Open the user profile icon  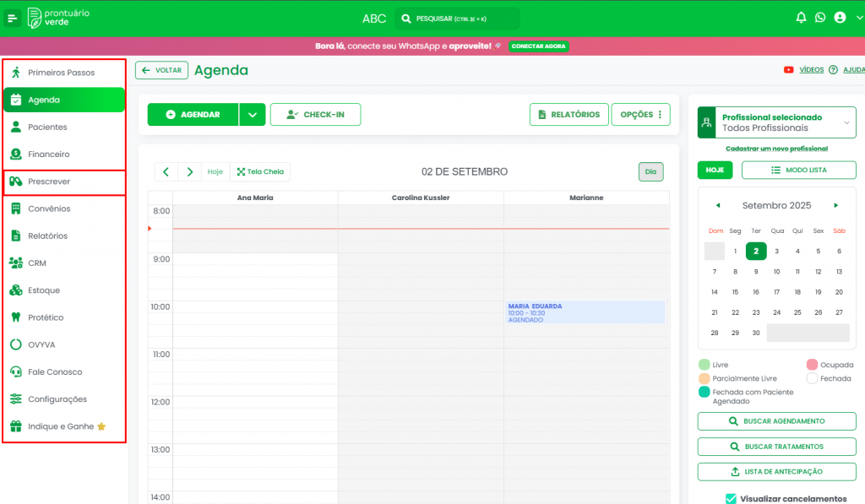click(839, 18)
